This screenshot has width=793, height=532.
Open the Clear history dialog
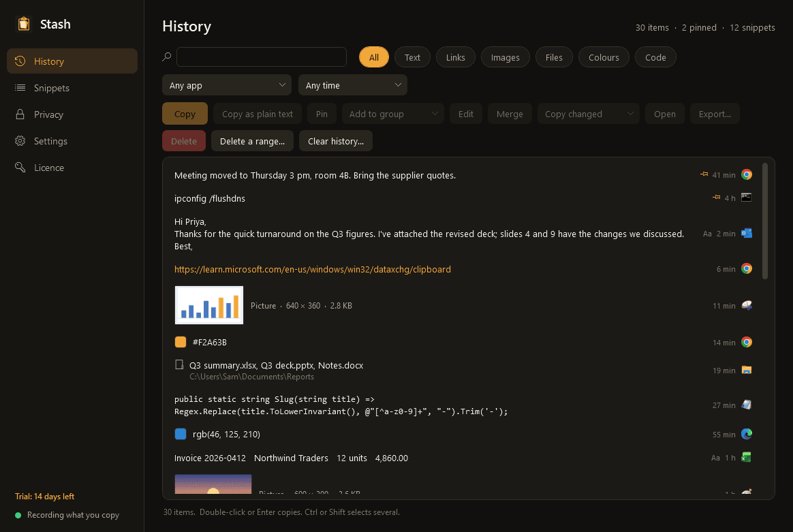(x=336, y=140)
